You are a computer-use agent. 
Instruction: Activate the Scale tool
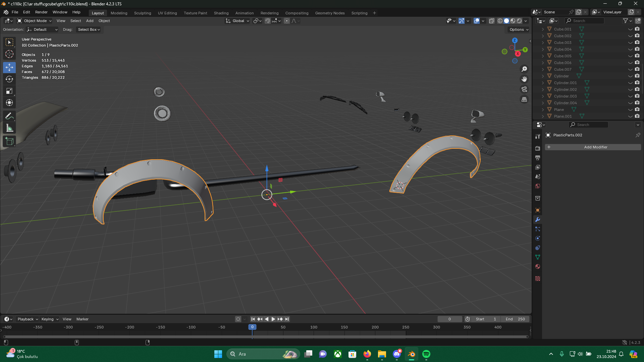(x=9, y=91)
